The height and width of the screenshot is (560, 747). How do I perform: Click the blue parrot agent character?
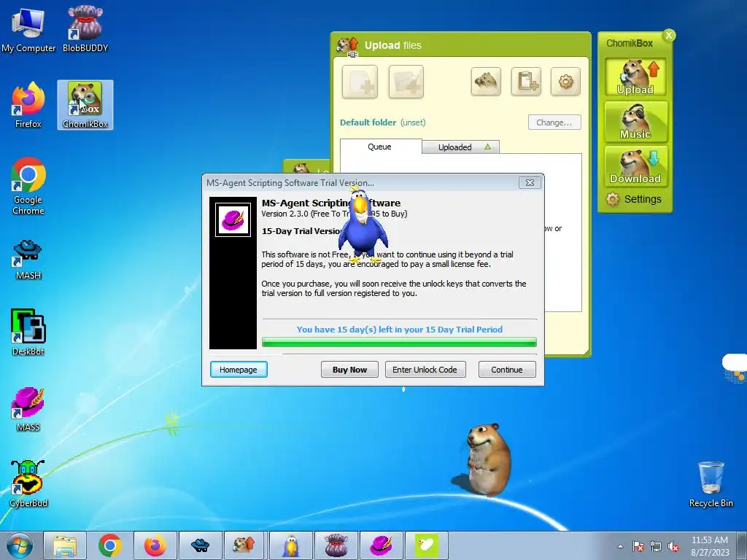click(363, 226)
